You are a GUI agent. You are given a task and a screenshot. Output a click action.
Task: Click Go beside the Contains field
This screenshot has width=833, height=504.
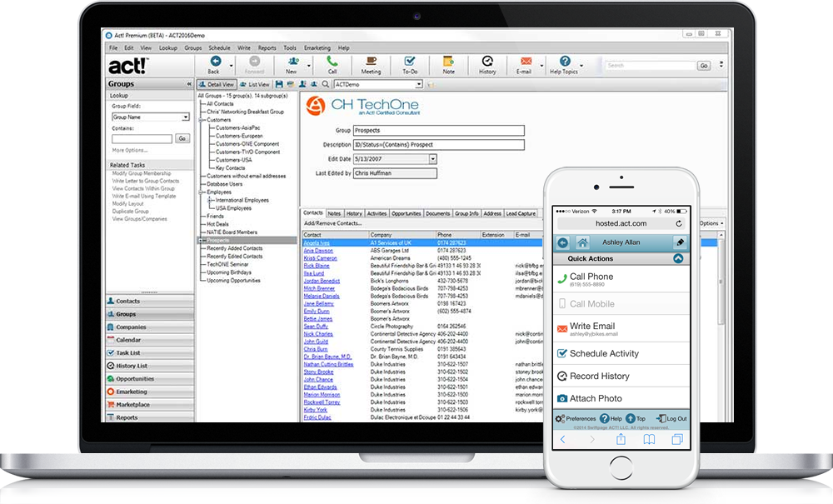(182, 138)
